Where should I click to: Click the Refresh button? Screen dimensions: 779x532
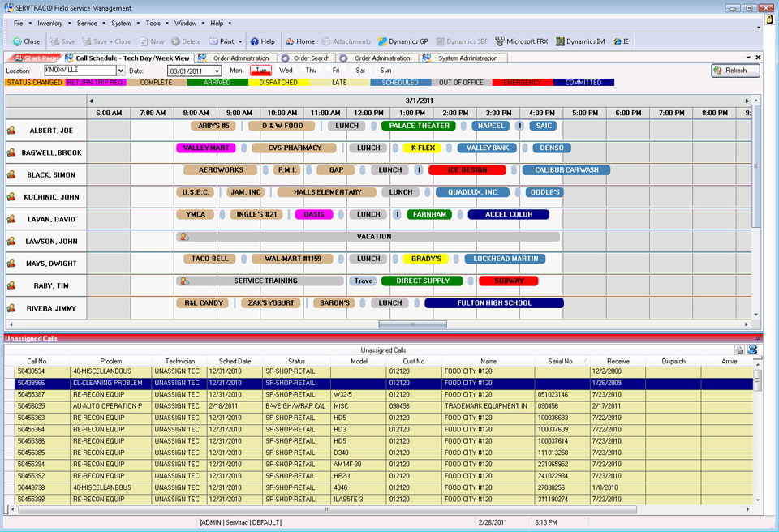pyautogui.click(x=735, y=71)
